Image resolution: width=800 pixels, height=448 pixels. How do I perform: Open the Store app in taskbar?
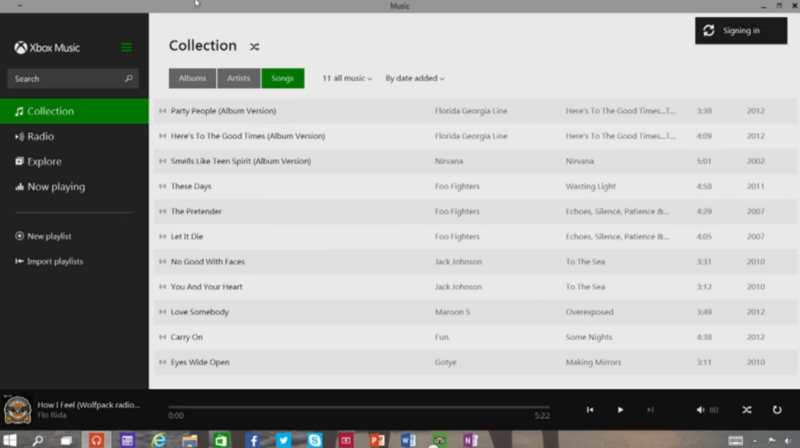(x=221, y=440)
